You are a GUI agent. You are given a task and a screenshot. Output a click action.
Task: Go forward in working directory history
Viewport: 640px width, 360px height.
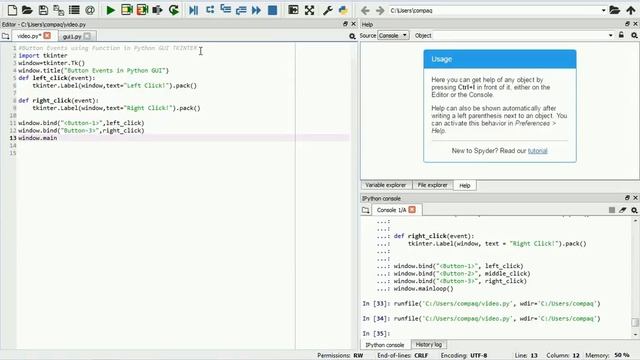(380, 10)
